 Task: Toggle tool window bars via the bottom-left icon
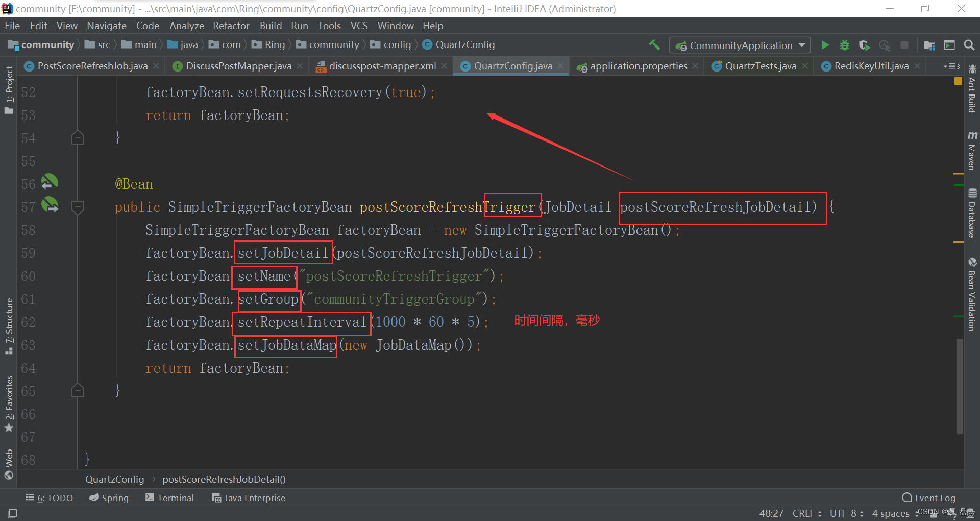pyautogui.click(x=12, y=513)
